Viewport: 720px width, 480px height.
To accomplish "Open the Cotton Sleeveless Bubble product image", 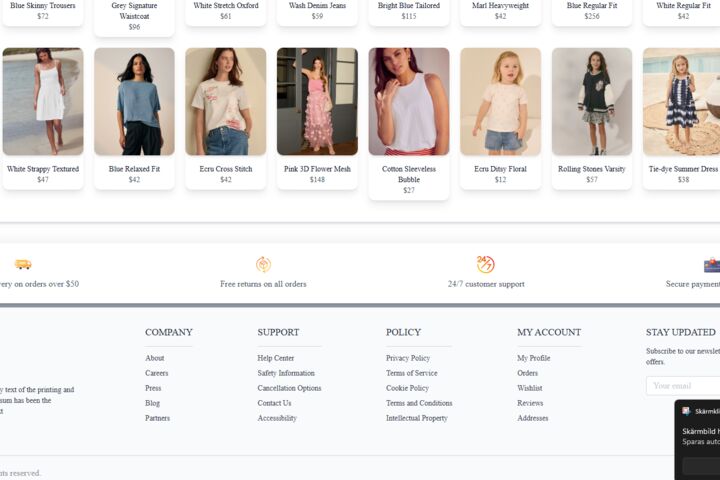I will pyautogui.click(x=409, y=102).
